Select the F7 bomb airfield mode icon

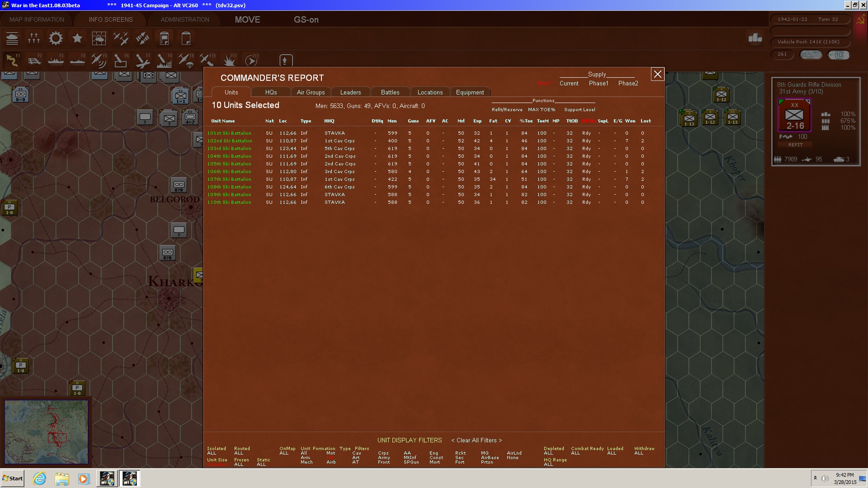(x=142, y=60)
